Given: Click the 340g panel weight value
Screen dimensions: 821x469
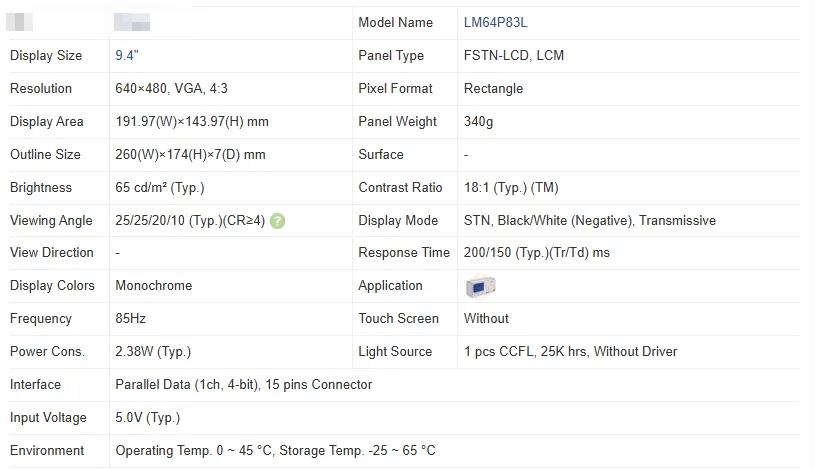Looking at the screenshot, I should (478, 122).
